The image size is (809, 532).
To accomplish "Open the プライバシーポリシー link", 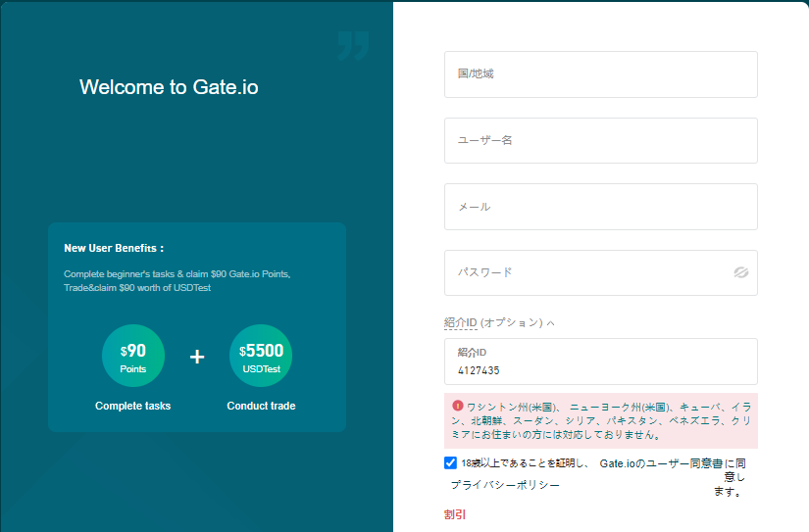I will [x=505, y=485].
